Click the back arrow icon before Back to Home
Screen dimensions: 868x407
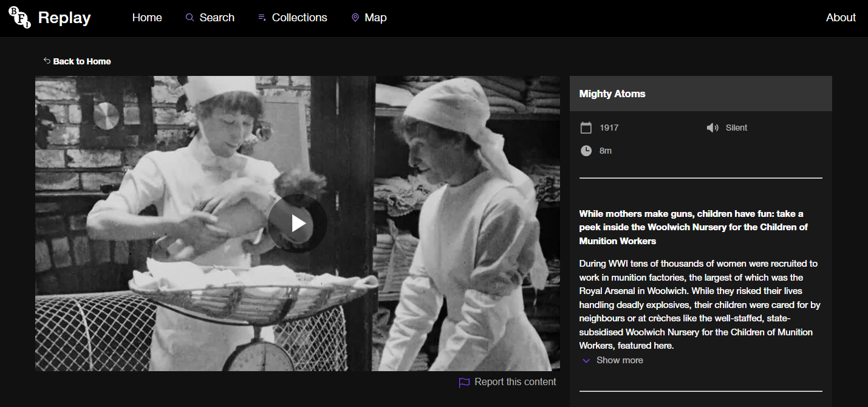click(47, 61)
